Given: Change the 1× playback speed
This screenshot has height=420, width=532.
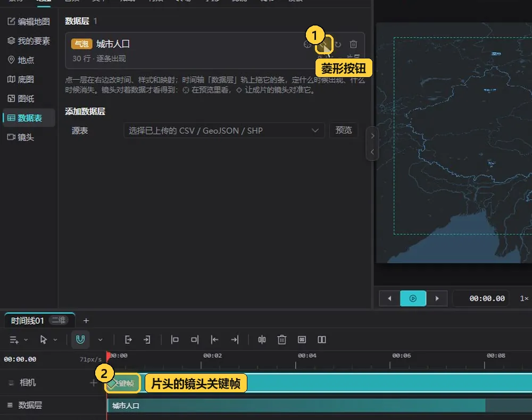Looking at the screenshot, I should coord(524,298).
